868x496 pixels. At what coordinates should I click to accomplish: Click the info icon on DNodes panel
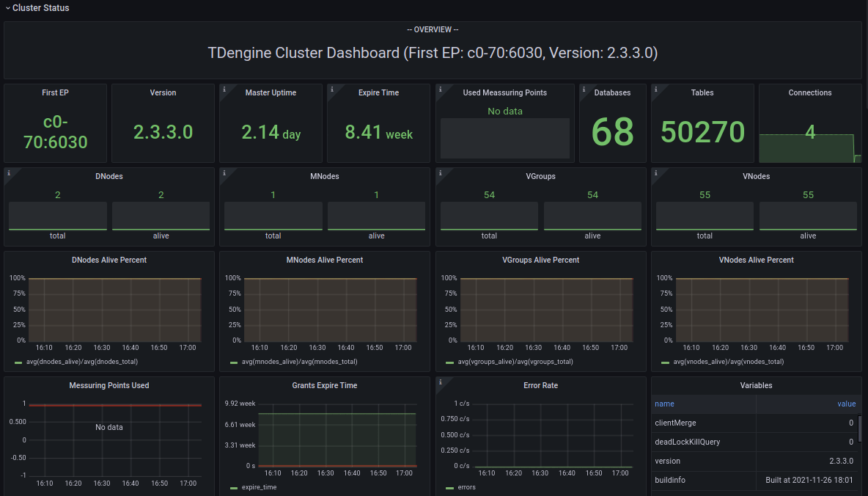(x=9, y=172)
